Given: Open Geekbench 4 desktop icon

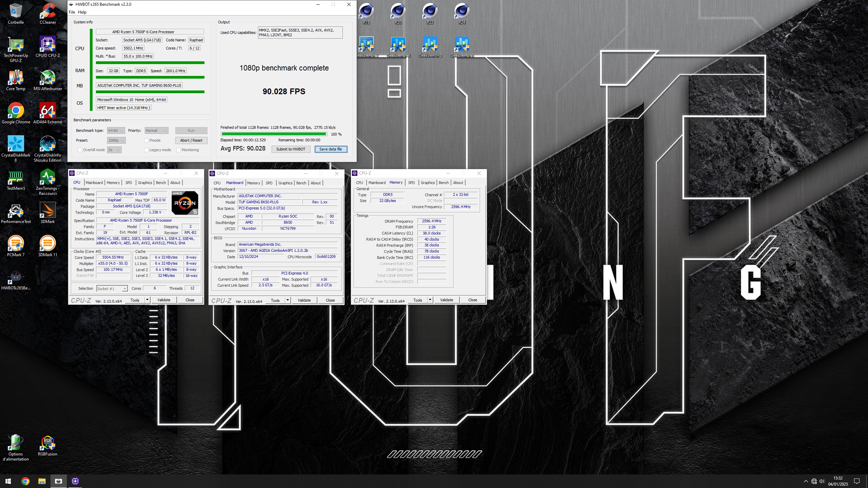Looking at the screenshot, I should [398, 47].
